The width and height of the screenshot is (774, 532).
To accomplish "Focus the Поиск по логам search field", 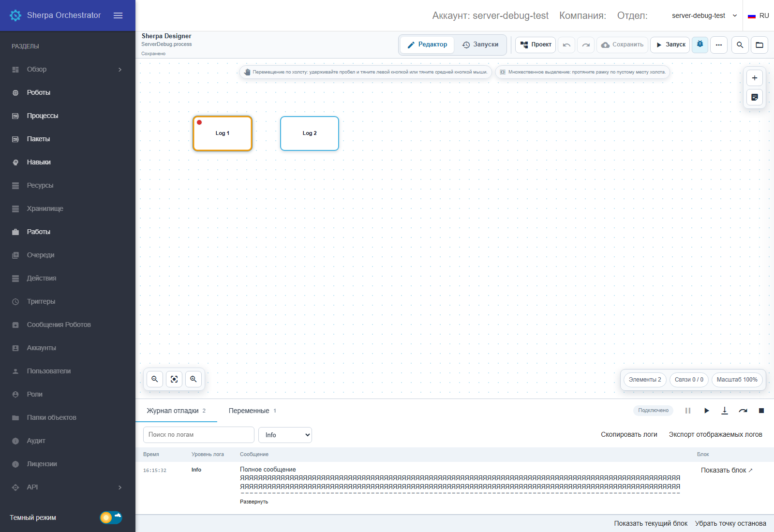I will pyautogui.click(x=199, y=435).
